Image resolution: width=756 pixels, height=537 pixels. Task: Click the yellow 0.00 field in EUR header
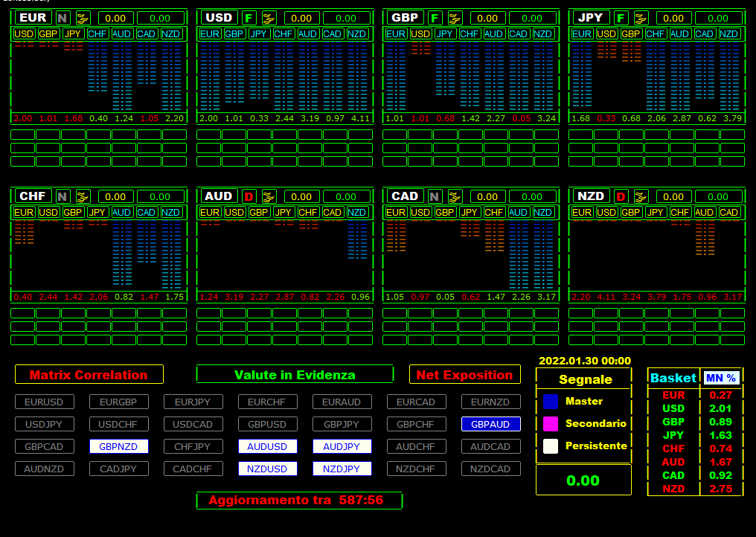(x=116, y=19)
